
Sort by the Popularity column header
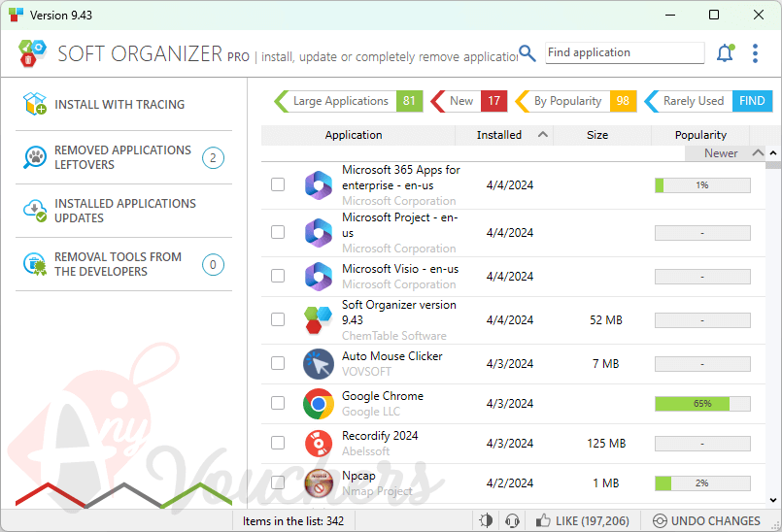click(700, 135)
